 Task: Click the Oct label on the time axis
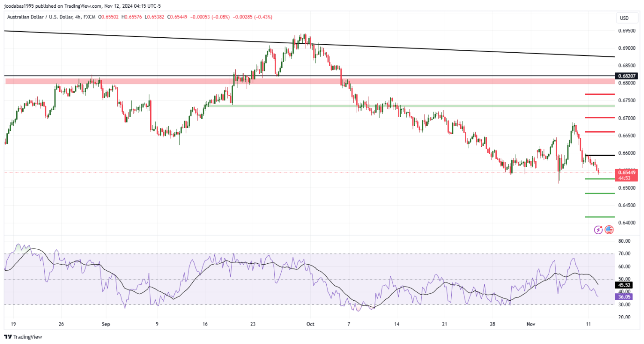[x=310, y=325]
